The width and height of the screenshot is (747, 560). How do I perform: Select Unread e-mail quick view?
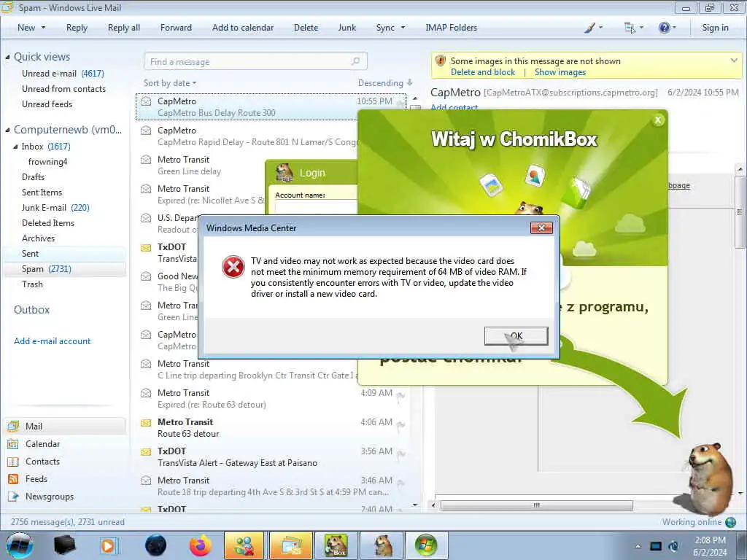(63, 74)
